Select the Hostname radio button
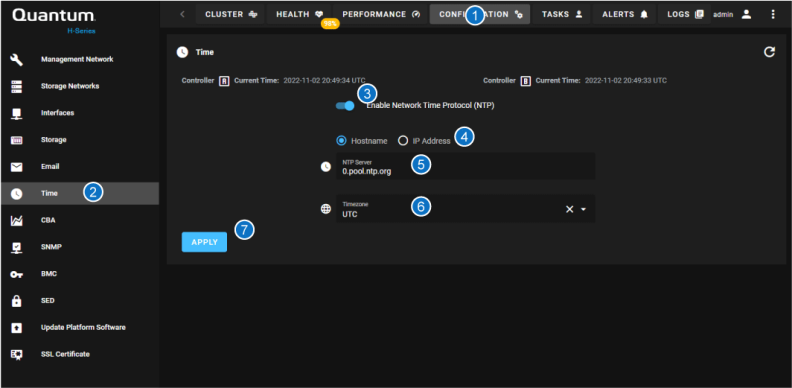 341,141
